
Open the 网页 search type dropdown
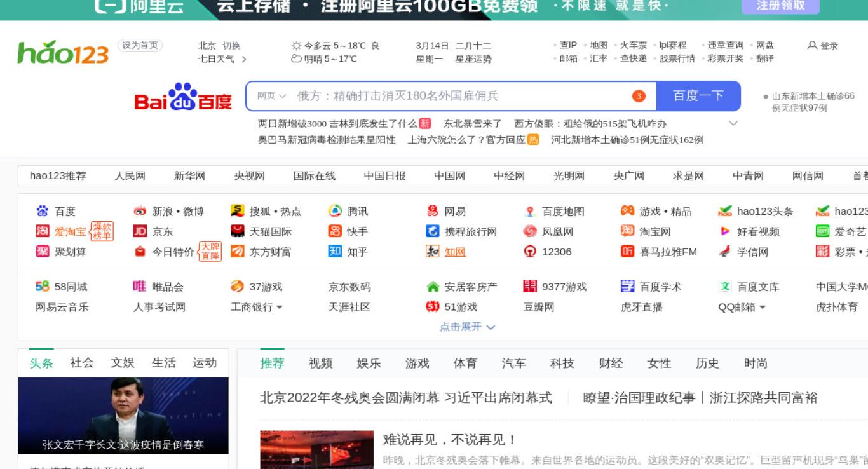pos(271,96)
